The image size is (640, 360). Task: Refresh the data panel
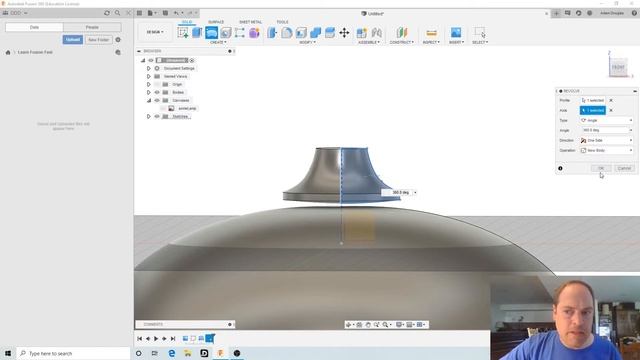click(x=107, y=13)
